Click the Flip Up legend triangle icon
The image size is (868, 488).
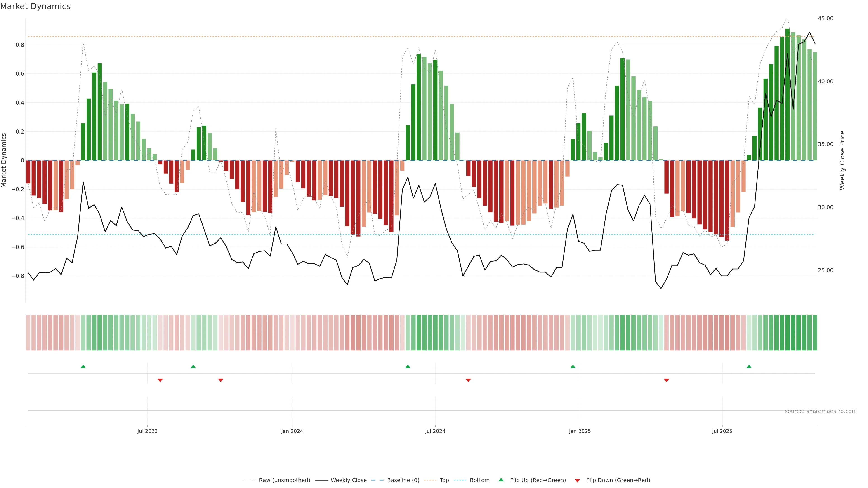point(501,480)
